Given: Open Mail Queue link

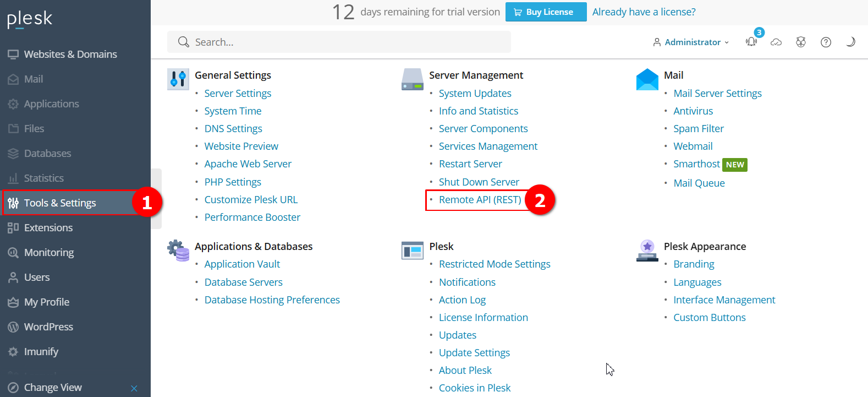Looking at the screenshot, I should click(x=699, y=183).
